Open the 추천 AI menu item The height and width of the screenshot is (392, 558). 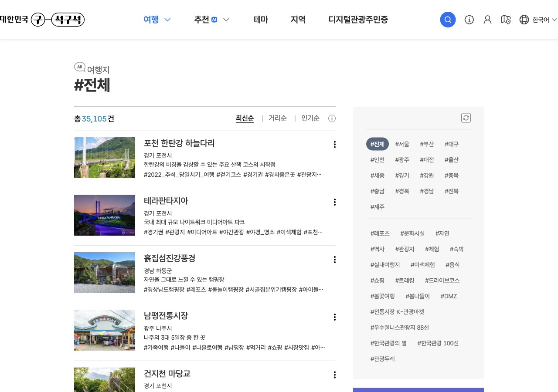pyautogui.click(x=206, y=20)
